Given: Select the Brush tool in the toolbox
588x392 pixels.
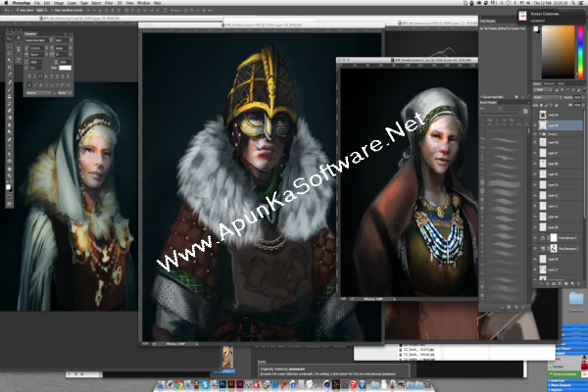Looking at the screenshot, I should (10, 89).
